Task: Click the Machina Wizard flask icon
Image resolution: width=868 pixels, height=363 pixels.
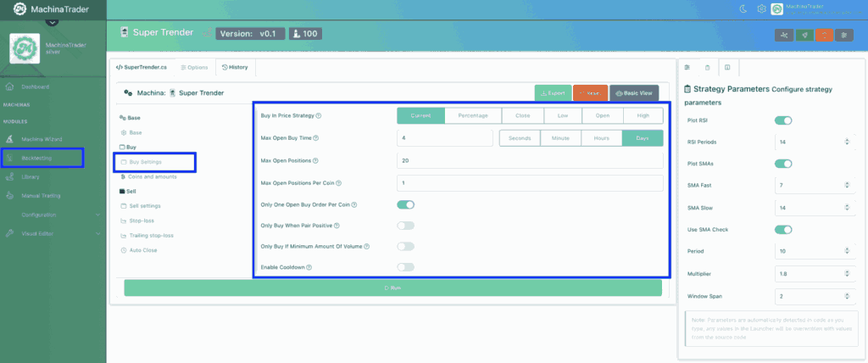Action: [9, 139]
